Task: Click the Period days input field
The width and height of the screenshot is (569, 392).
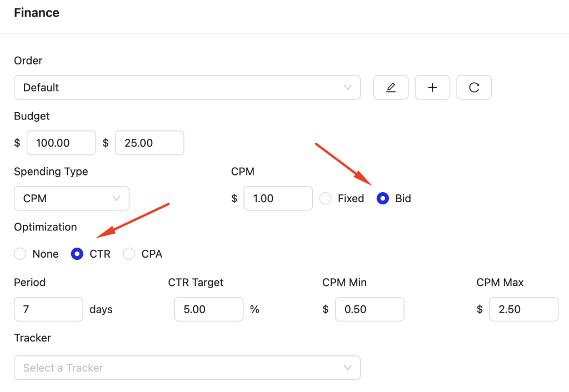Action: 48,309
